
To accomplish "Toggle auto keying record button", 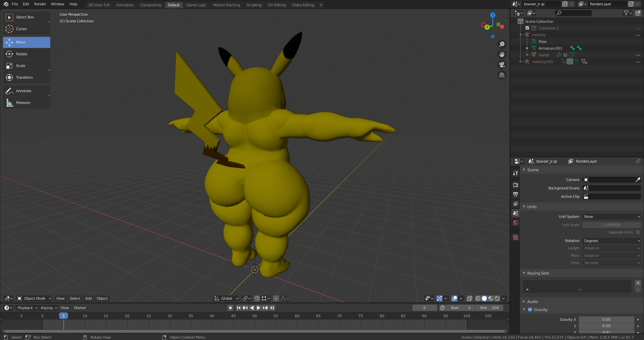I will [x=230, y=308].
